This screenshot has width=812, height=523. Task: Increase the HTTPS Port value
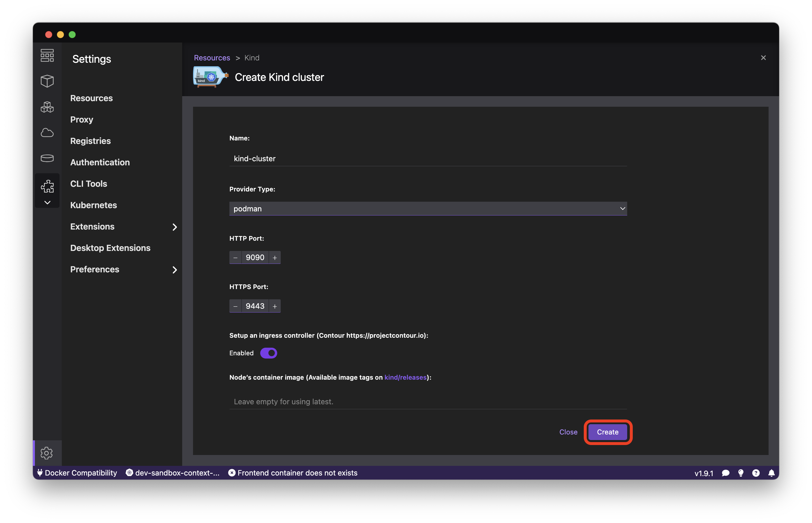click(x=275, y=306)
